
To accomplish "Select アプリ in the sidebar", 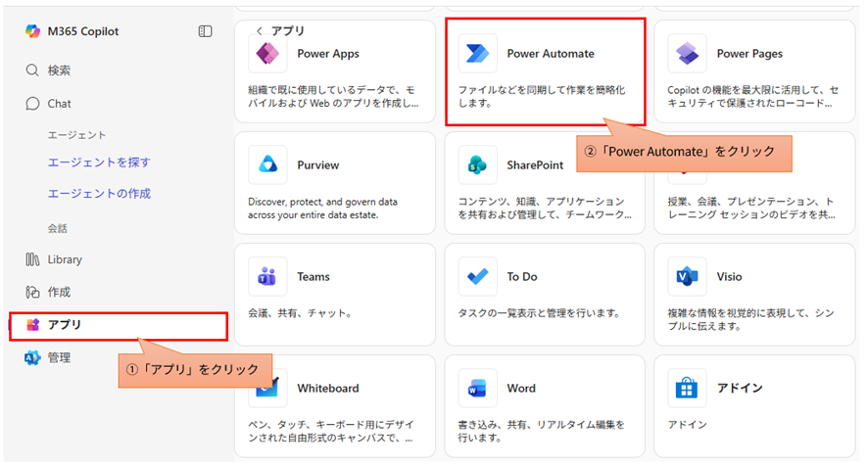I will (x=119, y=325).
